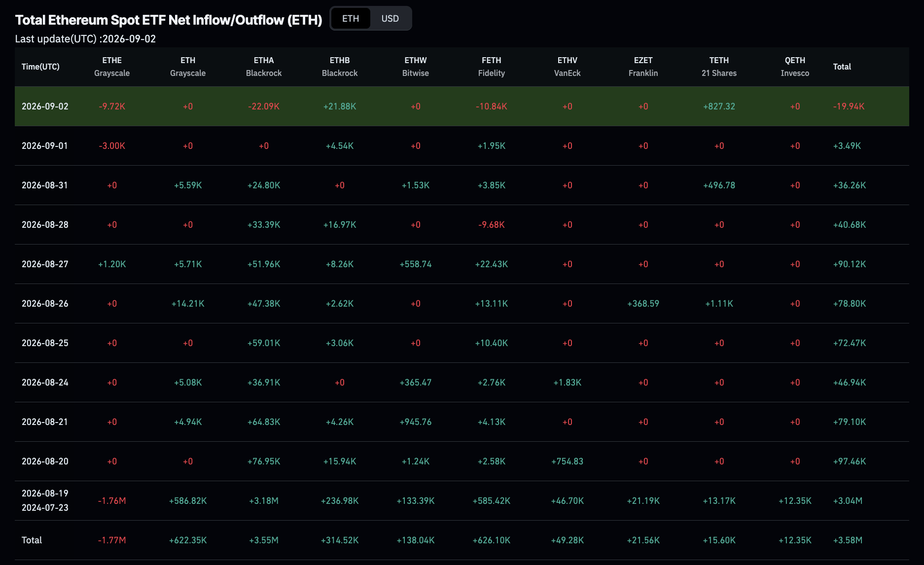Image resolution: width=924 pixels, height=565 pixels.
Task: Select the 2026-08-19 to 2024-07-23 range cell
Action: [x=45, y=500]
